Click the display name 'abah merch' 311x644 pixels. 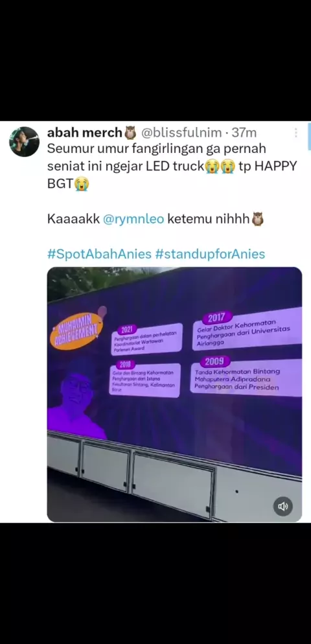pos(85,133)
